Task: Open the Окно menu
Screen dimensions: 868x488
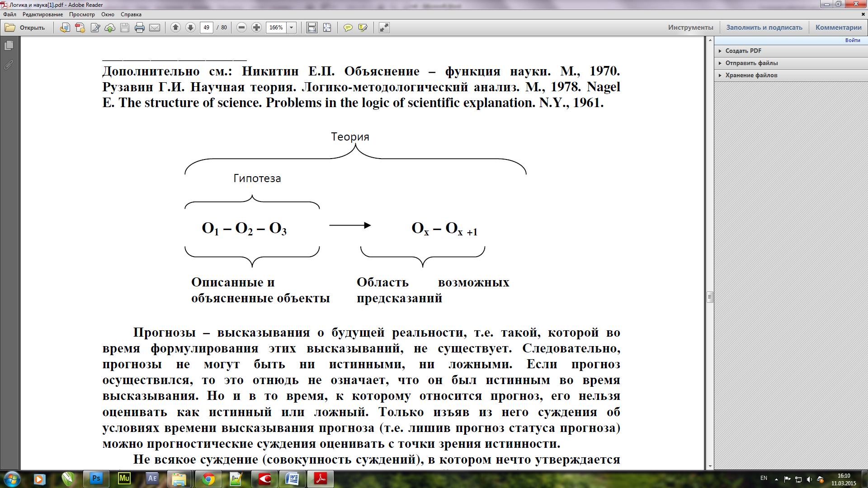Action: (x=108, y=14)
